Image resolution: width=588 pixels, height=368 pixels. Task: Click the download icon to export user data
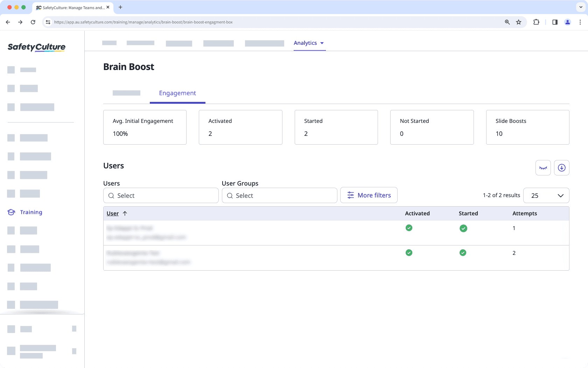point(561,168)
